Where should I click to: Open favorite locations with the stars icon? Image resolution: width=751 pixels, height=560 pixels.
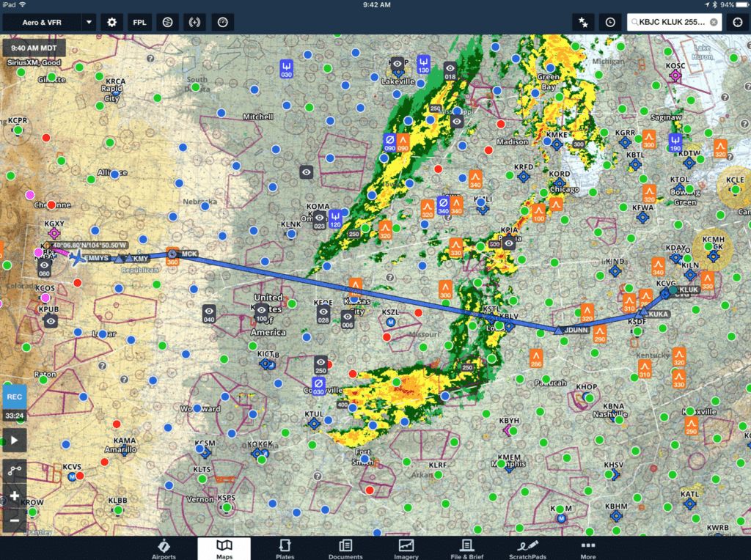(584, 23)
